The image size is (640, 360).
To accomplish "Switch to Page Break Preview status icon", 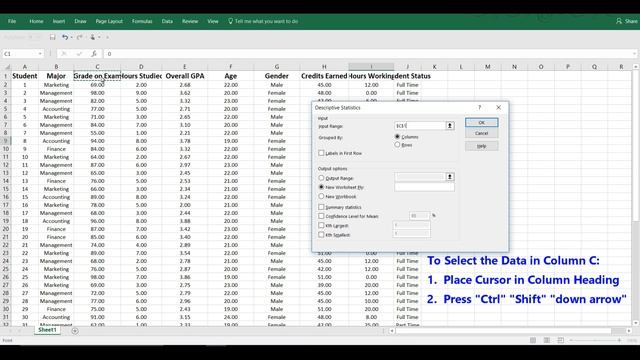I will pos(560,340).
